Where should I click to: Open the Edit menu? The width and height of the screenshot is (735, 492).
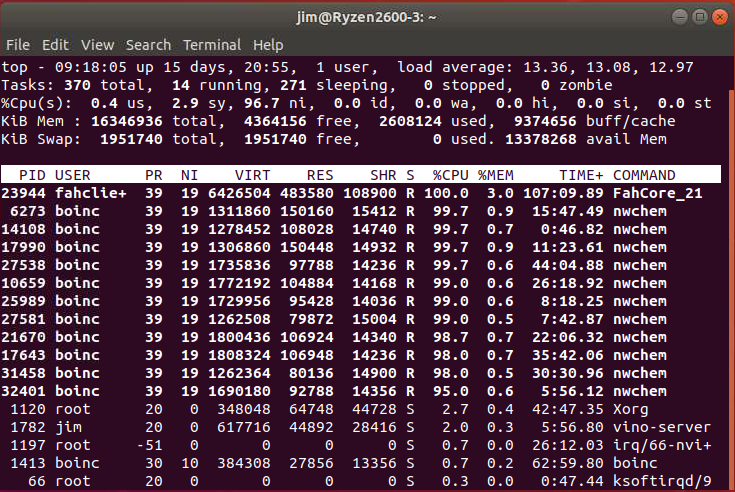click(55, 45)
